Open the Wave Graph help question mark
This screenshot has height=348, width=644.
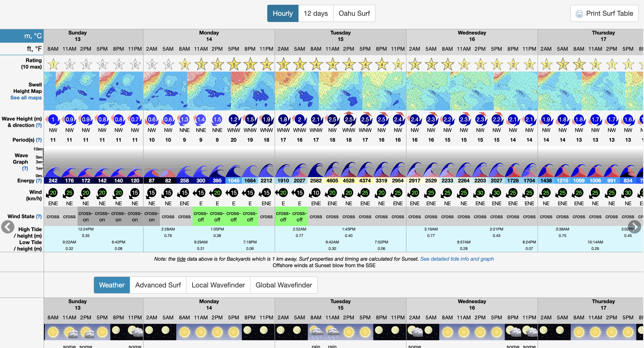[x=25, y=168]
